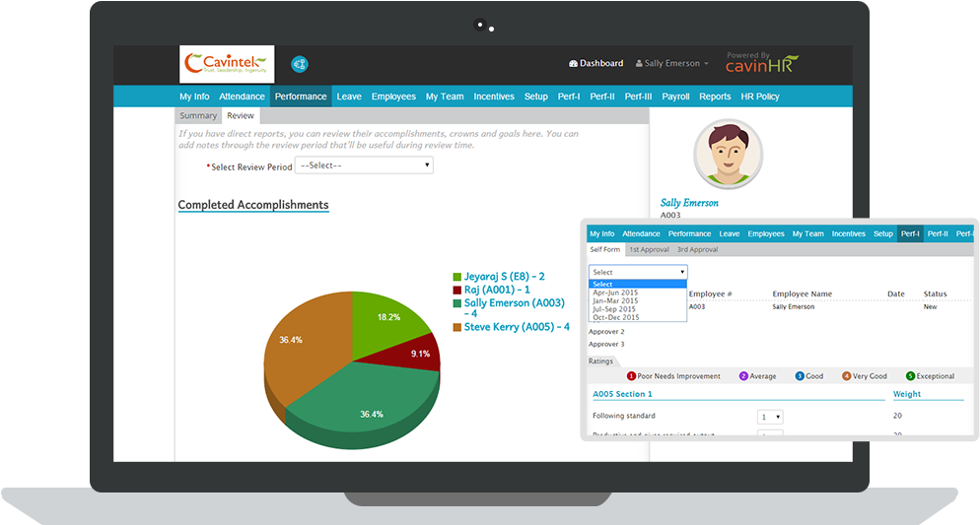Open Perf-I in overlay window navigation
This screenshot has height=525, width=980.
pos(910,233)
